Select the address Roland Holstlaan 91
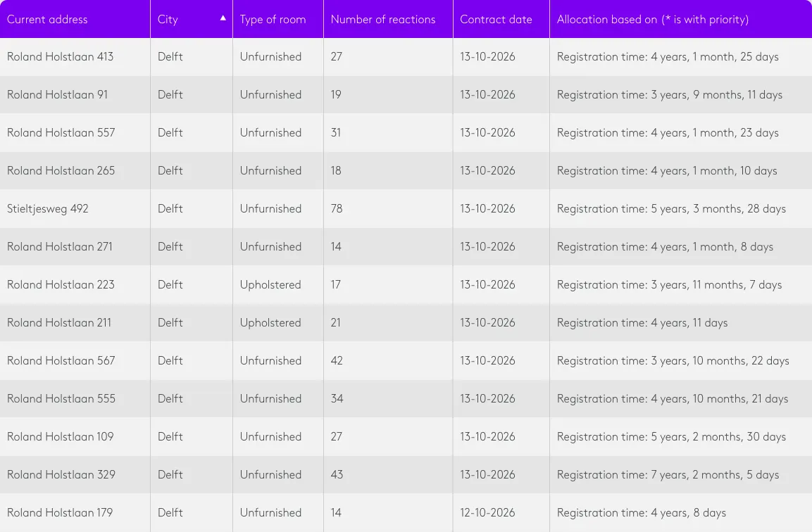This screenshot has height=532, width=812. pyautogui.click(x=58, y=95)
